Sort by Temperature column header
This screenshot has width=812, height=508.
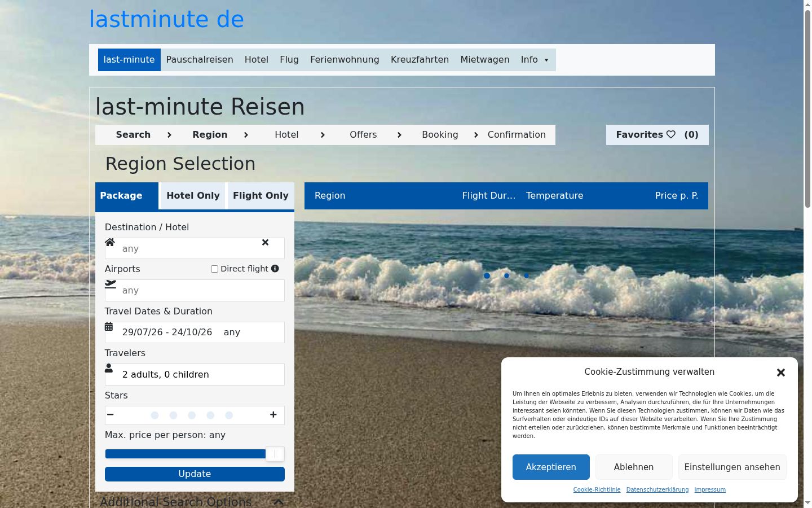tap(555, 196)
